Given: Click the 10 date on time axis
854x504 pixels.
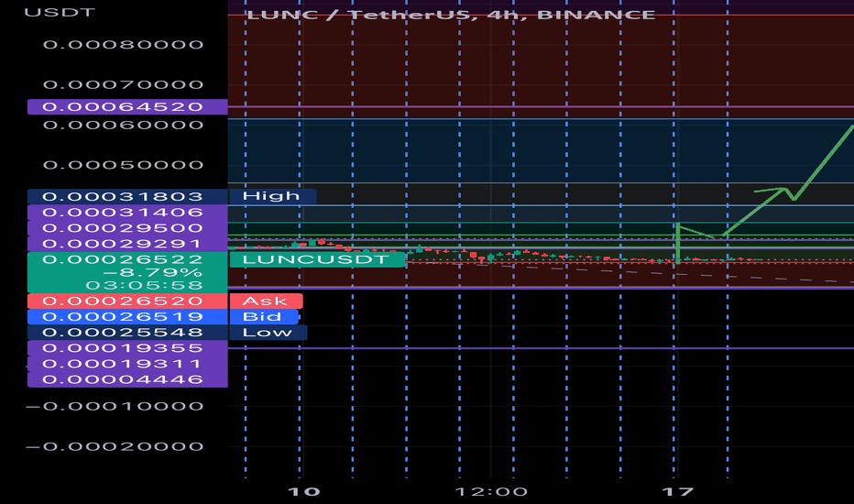Looking at the screenshot, I should click(303, 491).
